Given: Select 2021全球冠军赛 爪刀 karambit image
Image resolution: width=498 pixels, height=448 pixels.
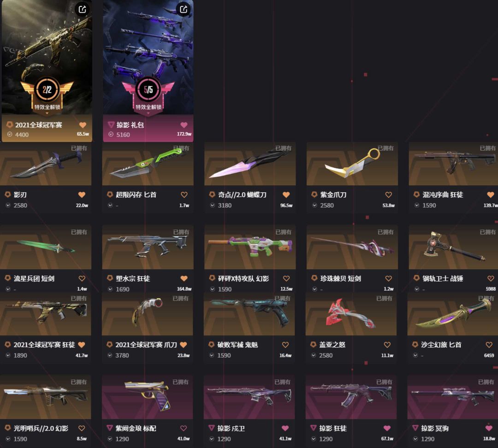Looking at the screenshot, I should (x=148, y=314).
